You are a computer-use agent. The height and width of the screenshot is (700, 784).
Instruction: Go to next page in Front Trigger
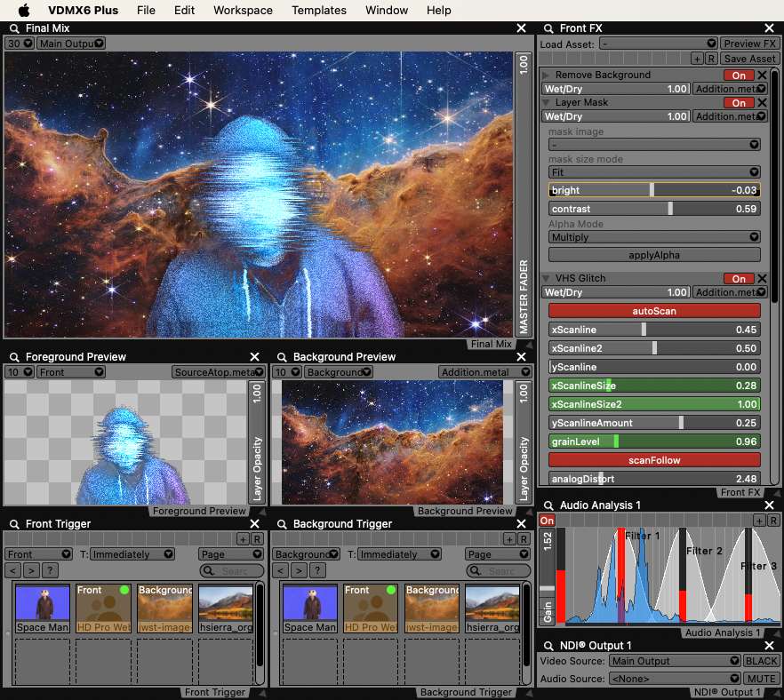coord(33,570)
